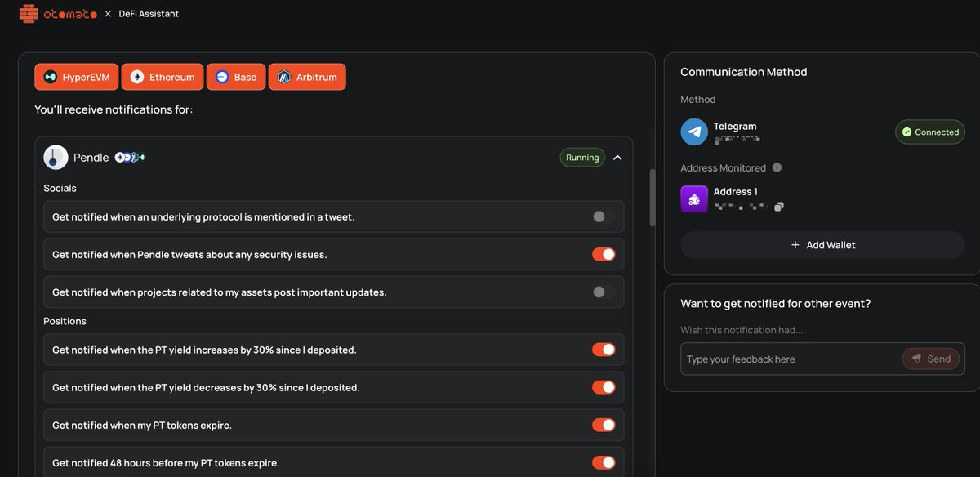Click the Running status badge

click(x=582, y=158)
